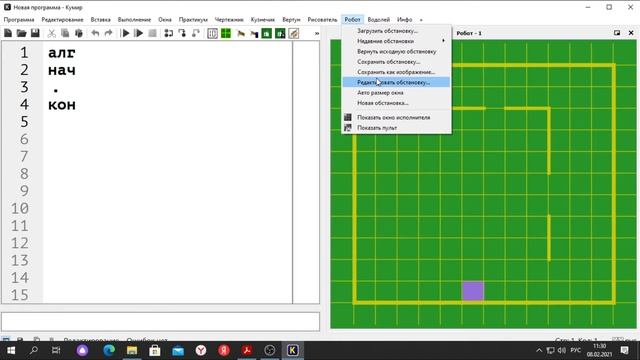Click the output console area below editor
The height and width of the screenshot is (360, 640).
pos(160,322)
